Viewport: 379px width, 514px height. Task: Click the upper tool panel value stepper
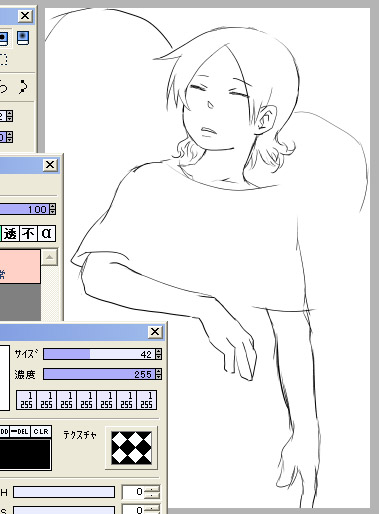(10, 116)
